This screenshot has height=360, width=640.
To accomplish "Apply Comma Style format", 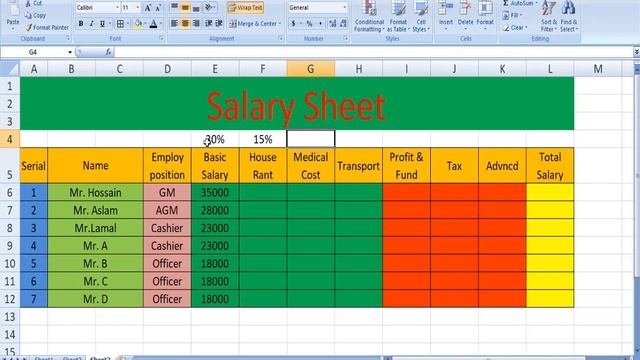I will point(320,24).
